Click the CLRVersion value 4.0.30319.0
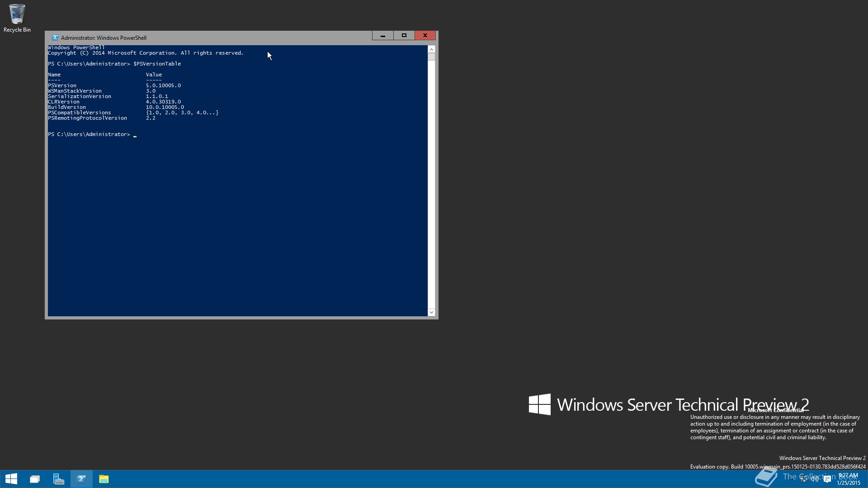This screenshot has height=488, width=868. coord(163,102)
